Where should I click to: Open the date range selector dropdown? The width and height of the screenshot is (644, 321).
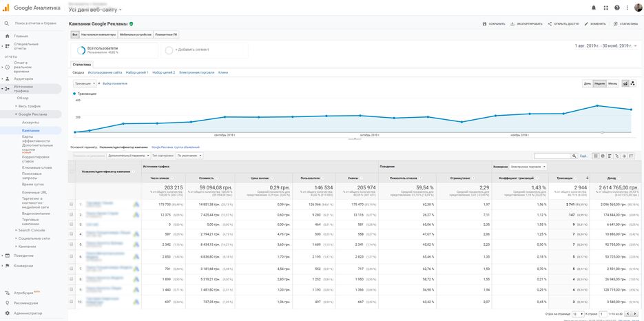pyautogui.click(x=605, y=45)
